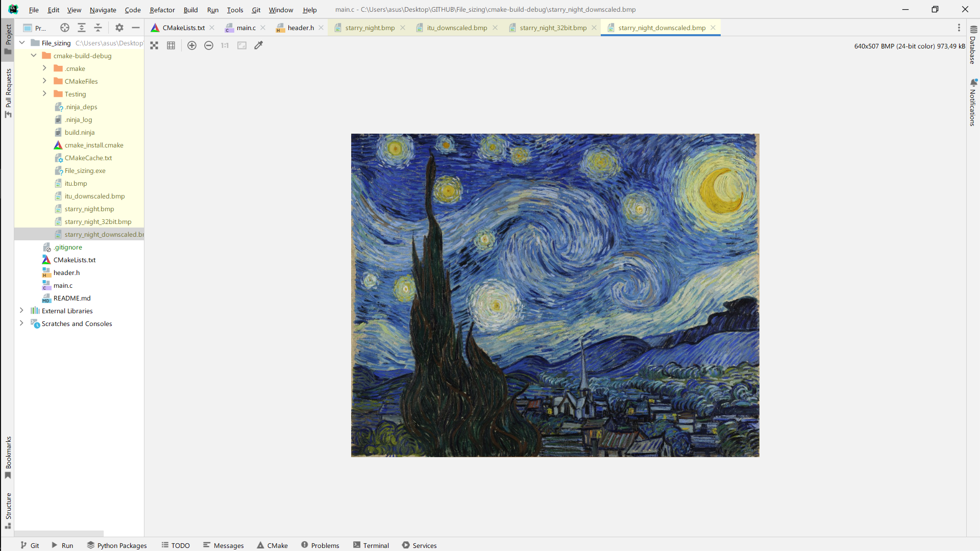The width and height of the screenshot is (980, 551).
Task: Open the Terminal tool window
Action: coord(371,545)
